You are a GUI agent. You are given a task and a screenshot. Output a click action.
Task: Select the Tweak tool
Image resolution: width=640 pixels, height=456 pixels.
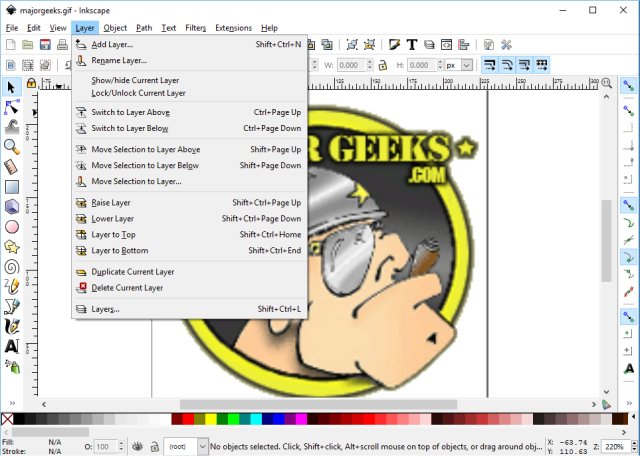(11, 127)
